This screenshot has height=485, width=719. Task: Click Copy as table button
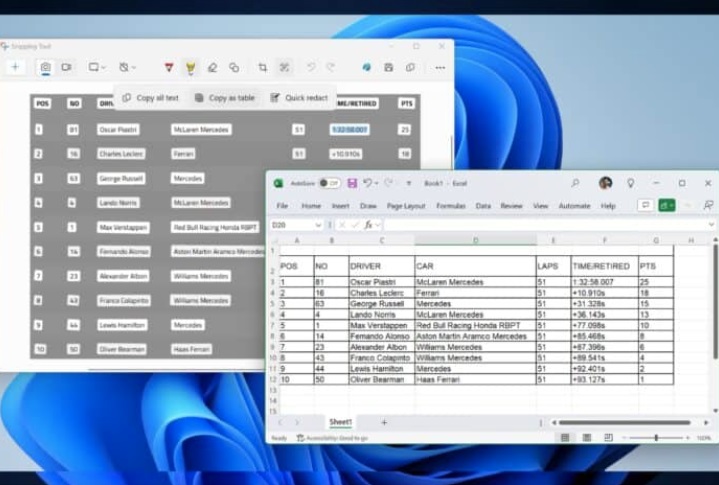coord(224,98)
